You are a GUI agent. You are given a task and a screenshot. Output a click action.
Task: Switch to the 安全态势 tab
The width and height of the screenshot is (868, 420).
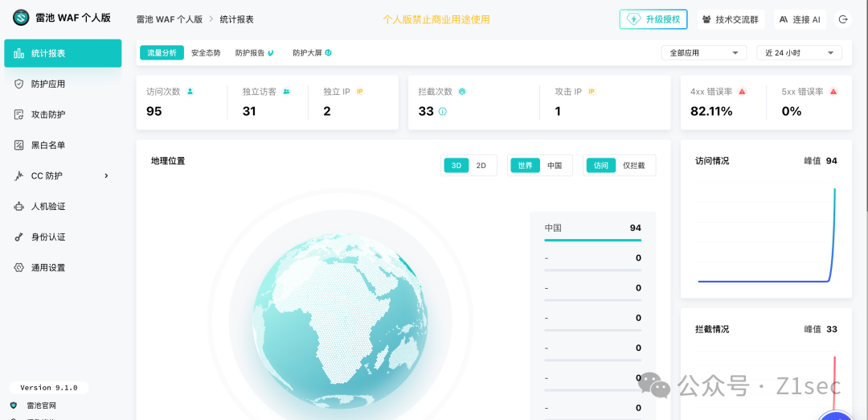[x=206, y=53]
